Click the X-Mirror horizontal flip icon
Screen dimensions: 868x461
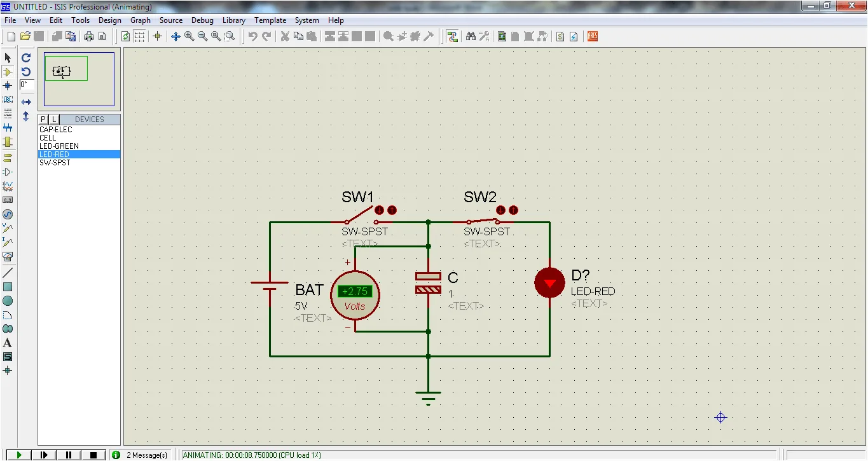(x=26, y=102)
